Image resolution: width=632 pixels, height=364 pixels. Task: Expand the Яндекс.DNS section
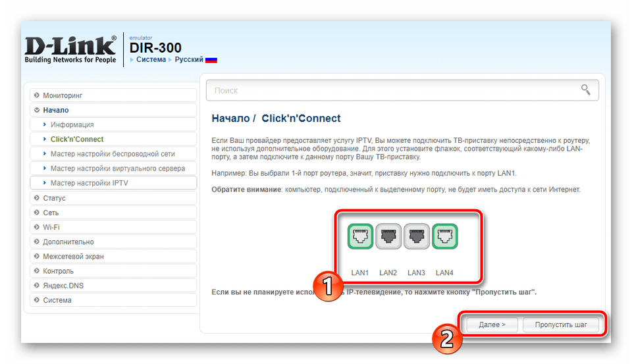pyautogui.click(x=113, y=286)
